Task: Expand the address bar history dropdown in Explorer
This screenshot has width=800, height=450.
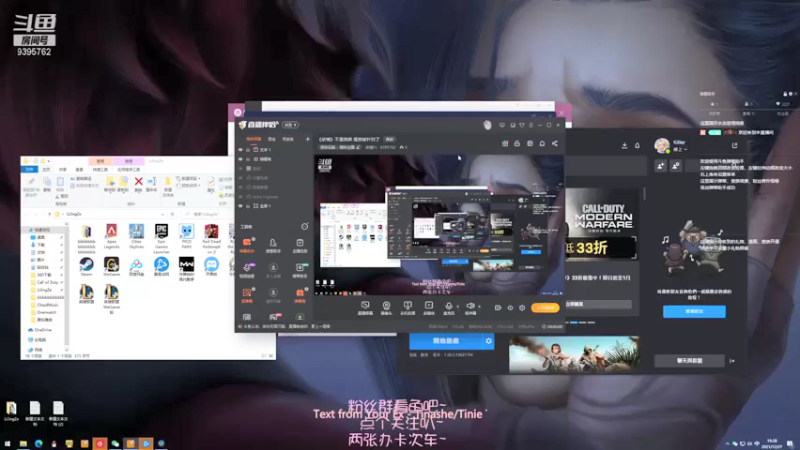Action: (x=163, y=214)
